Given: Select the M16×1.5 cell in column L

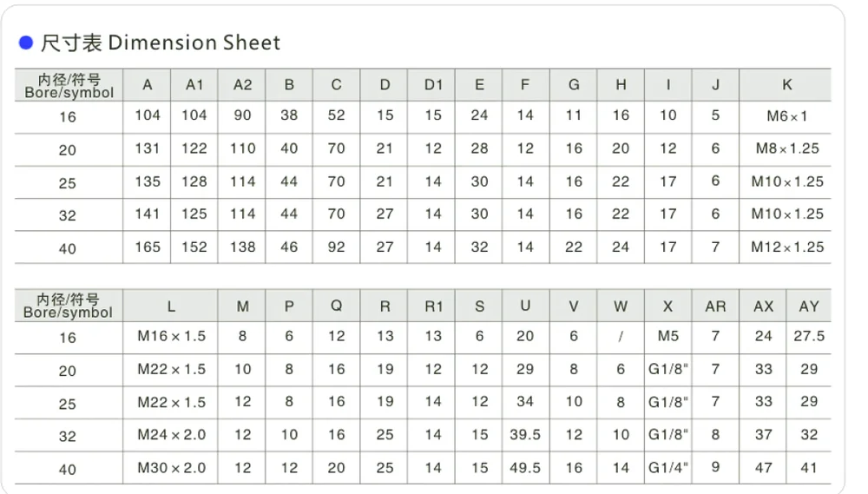Looking at the screenshot, I should pos(171,337).
